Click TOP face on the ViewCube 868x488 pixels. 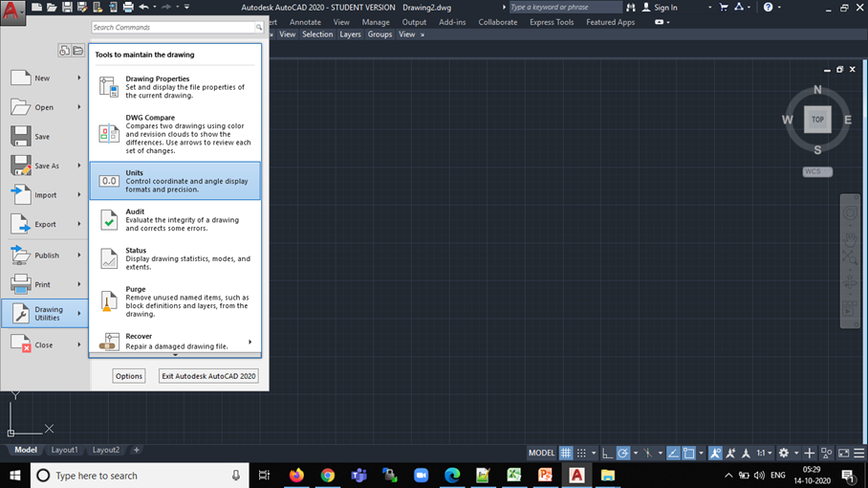tap(817, 119)
